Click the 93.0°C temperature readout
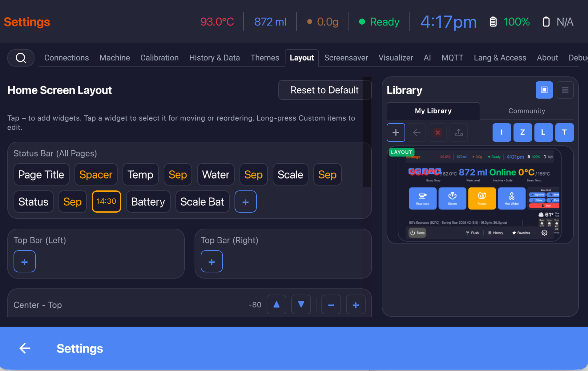This screenshot has width=588, height=371. point(217,22)
